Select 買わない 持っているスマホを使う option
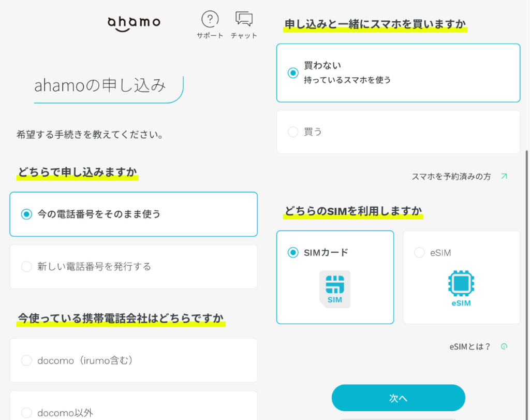The height and width of the screenshot is (420, 530). [398, 73]
